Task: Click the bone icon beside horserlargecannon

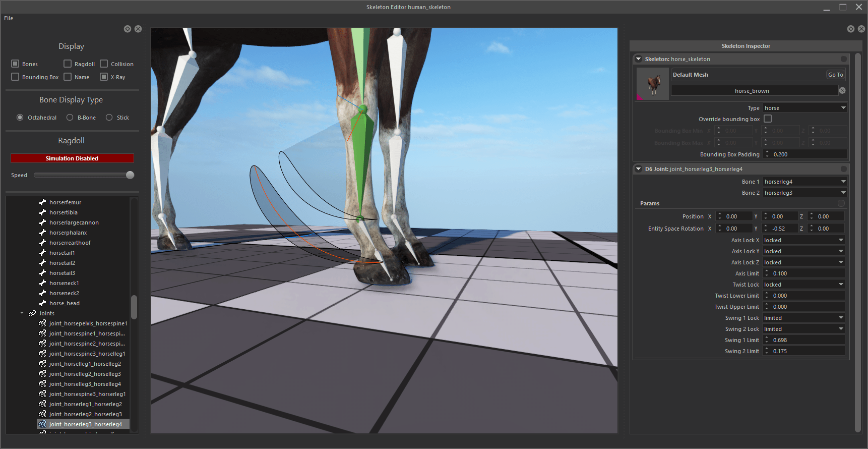Action: click(x=43, y=222)
